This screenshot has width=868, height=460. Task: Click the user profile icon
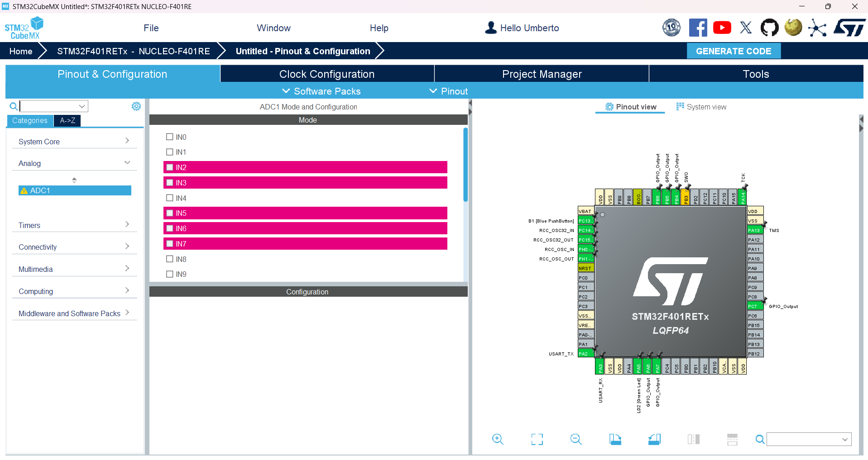[490, 28]
